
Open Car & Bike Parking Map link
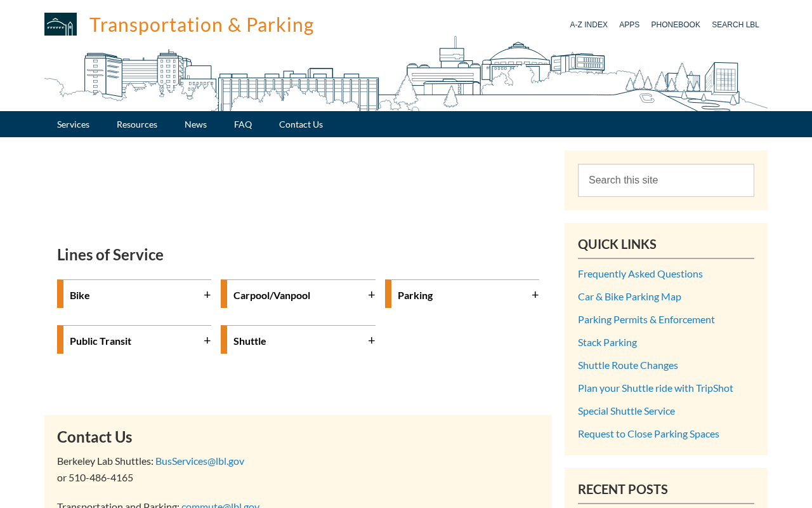click(629, 297)
